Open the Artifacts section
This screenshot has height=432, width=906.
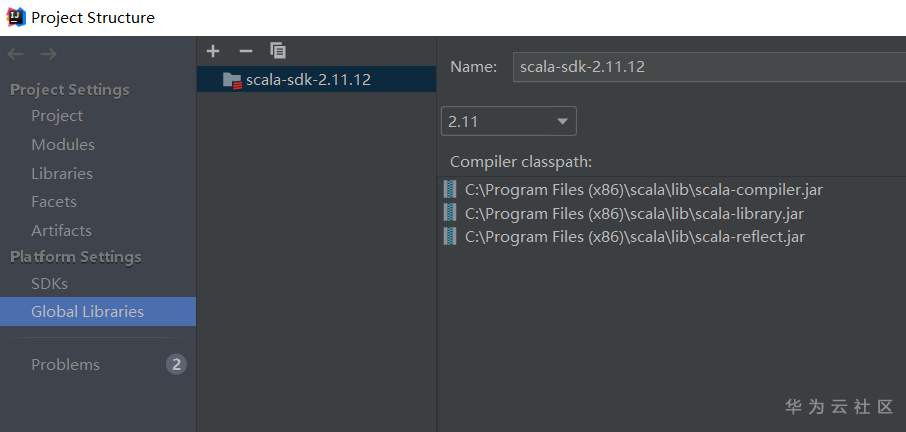[61, 231]
